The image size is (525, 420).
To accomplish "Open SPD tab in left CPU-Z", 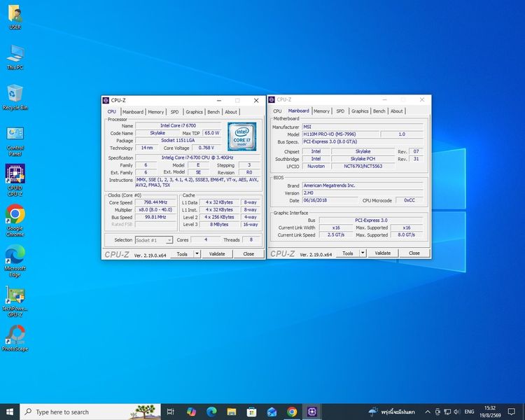I will [x=174, y=112].
